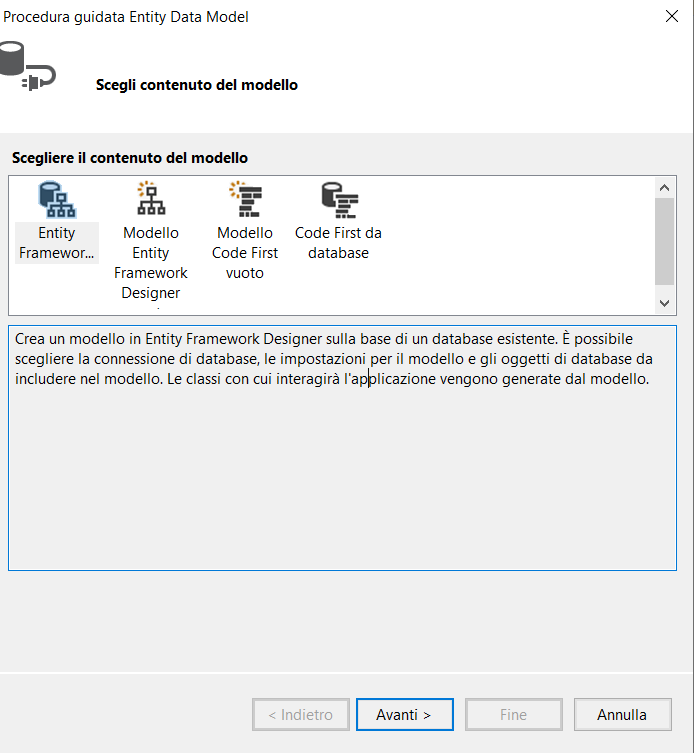Click the Fine button
Viewport: 694px width, 753px height.
[x=513, y=715]
